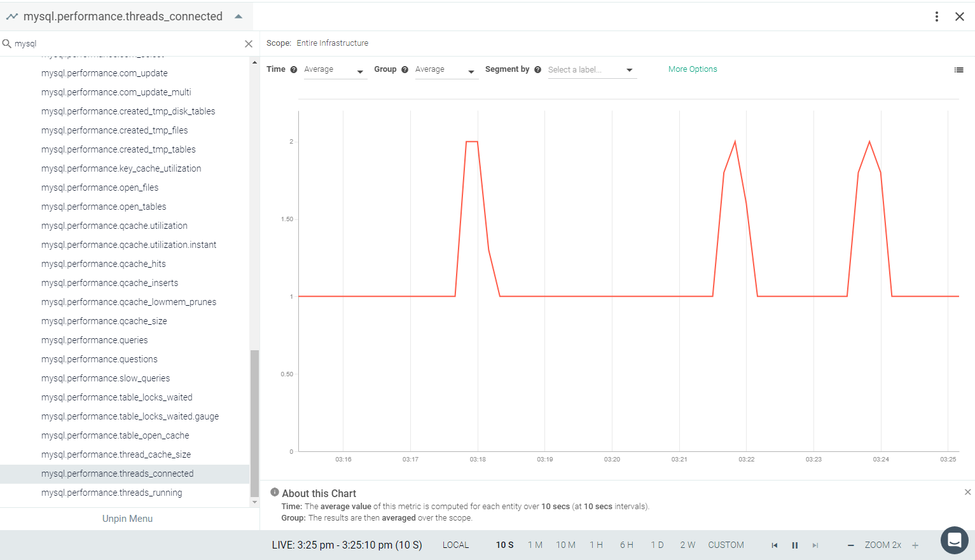Pause the live data stream
This screenshot has width=975, height=560.
click(794, 545)
